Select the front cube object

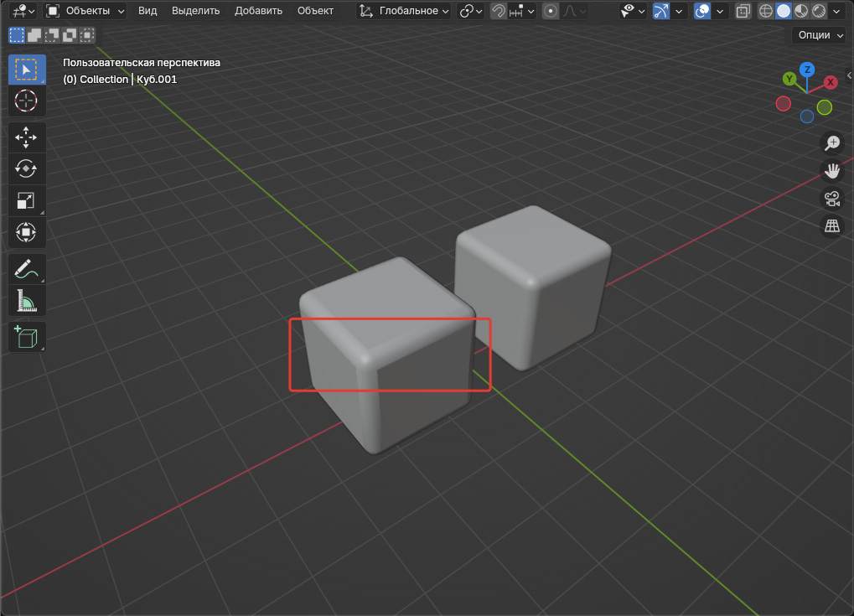388,354
